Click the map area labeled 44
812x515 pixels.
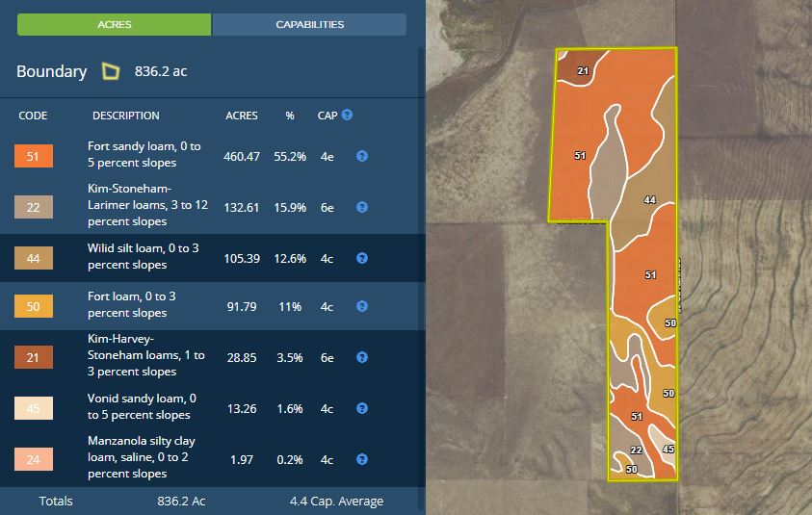click(x=649, y=200)
